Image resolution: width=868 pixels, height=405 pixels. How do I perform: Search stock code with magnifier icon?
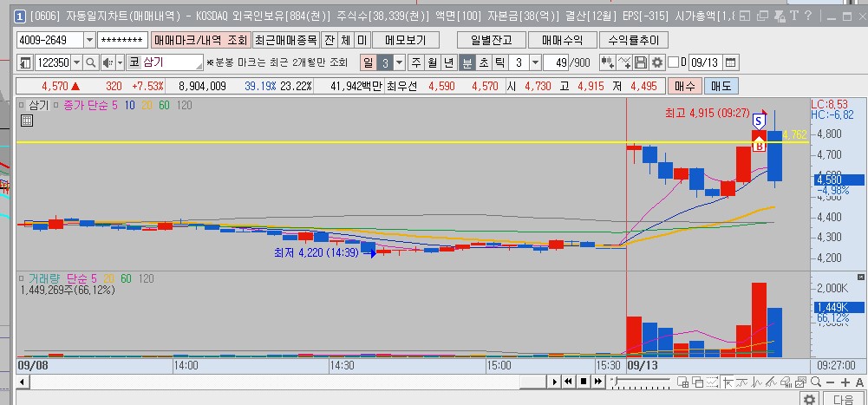point(91,62)
